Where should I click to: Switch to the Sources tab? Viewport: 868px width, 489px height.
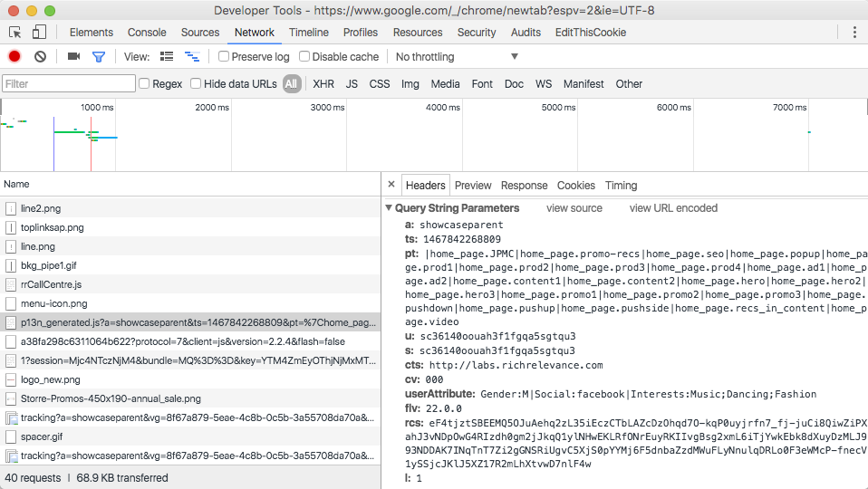200,33
